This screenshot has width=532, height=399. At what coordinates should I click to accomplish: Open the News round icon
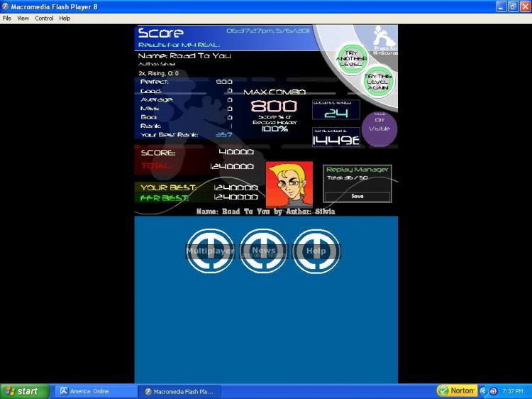pos(263,251)
